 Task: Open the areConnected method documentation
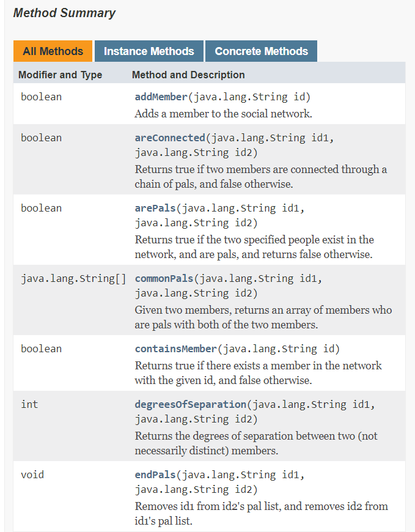169,137
